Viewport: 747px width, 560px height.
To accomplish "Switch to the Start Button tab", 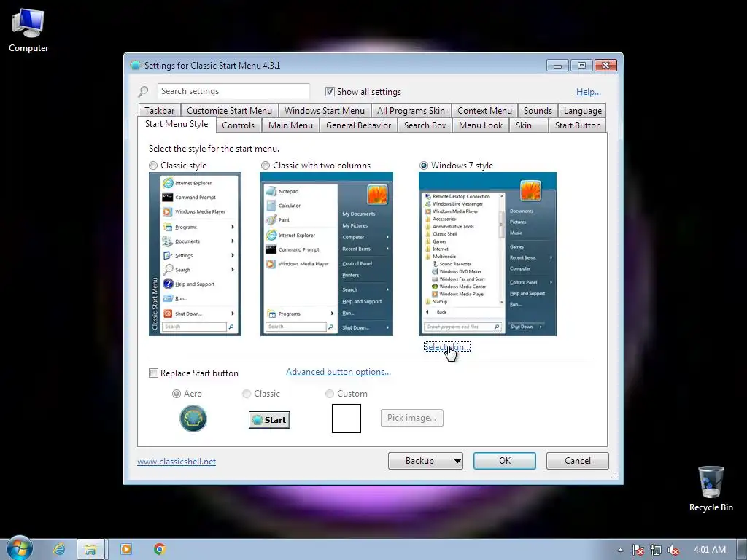I will 578,125.
